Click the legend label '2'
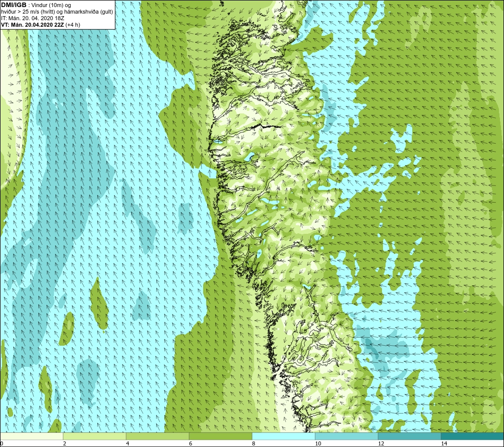This screenshot has height=447, width=504. point(65,444)
